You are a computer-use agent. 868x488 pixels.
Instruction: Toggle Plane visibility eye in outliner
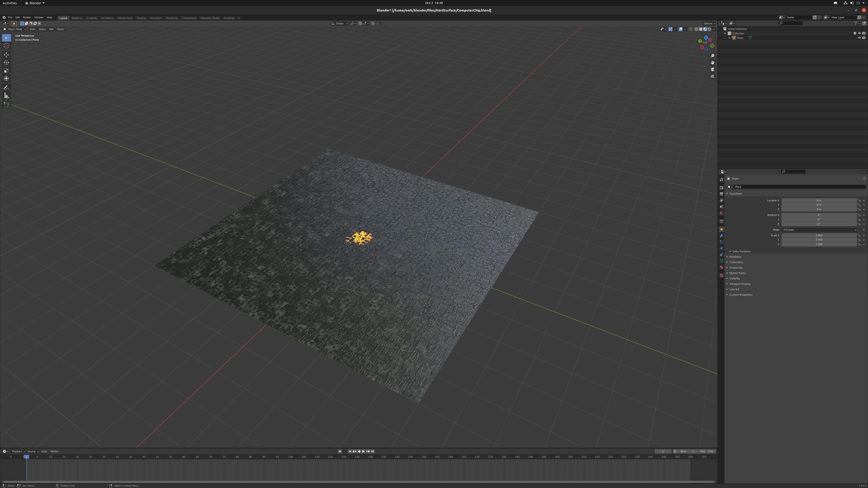pyautogui.click(x=859, y=38)
